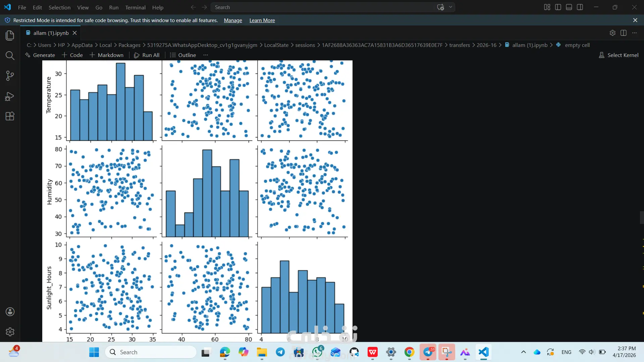Go forward in navigation history
The image size is (644, 362).
pyautogui.click(x=204, y=7)
